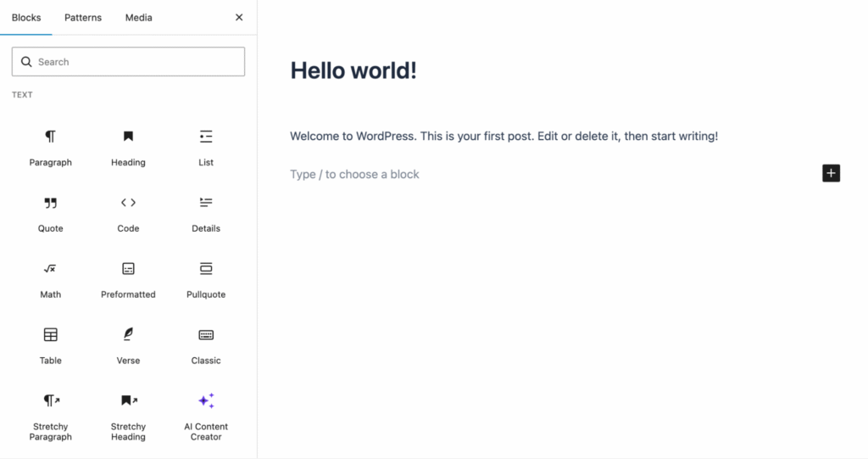868x459 pixels.
Task: Add a Stretchy Heading block
Action: coord(128,416)
